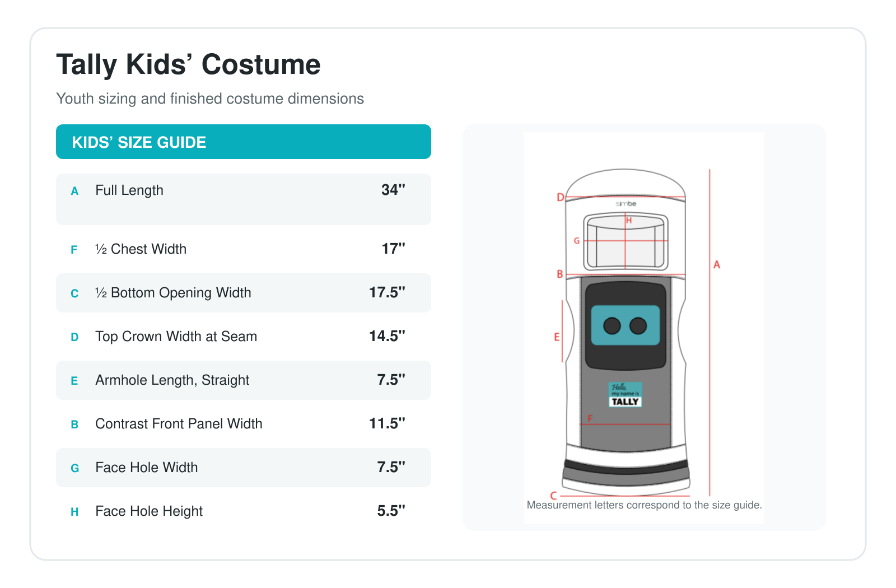Click the 11.5" front panel value
The height and width of the screenshot is (588, 896).
click(387, 423)
